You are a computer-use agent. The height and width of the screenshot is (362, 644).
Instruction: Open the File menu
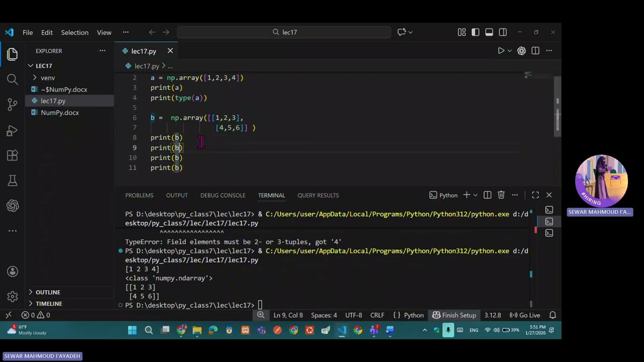tap(28, 32)
